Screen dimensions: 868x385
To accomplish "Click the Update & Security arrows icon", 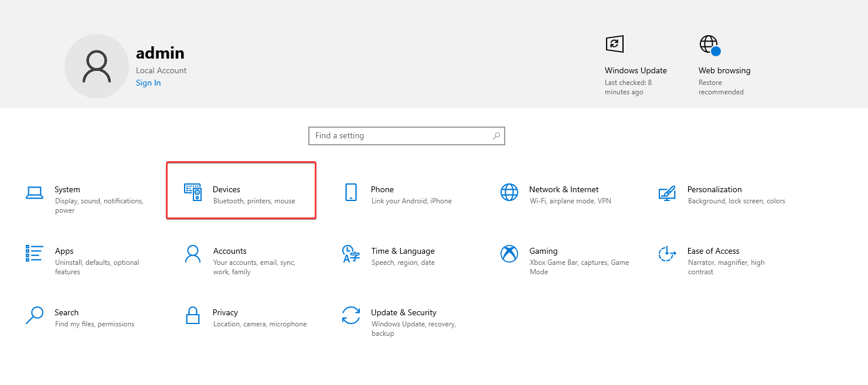I will pos(350,315).
